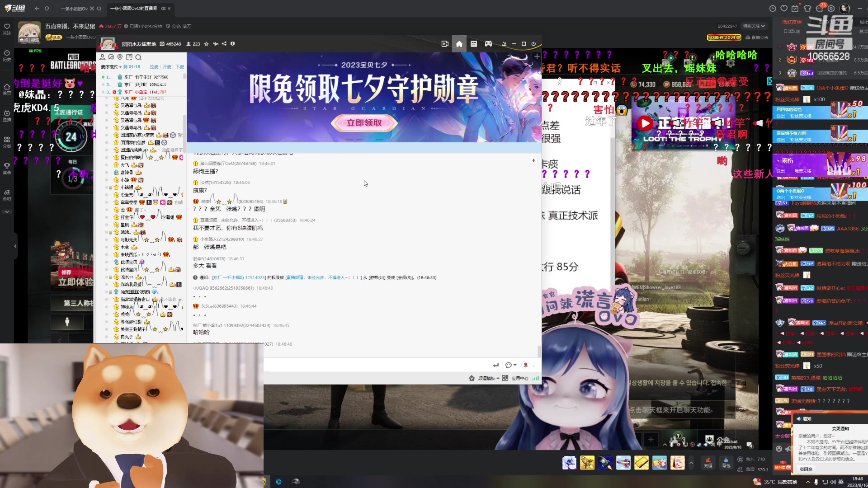Expand 特别关注 dropdown
Image resolution: width=868 pixels, height=488 pixels.
point(754,26)
